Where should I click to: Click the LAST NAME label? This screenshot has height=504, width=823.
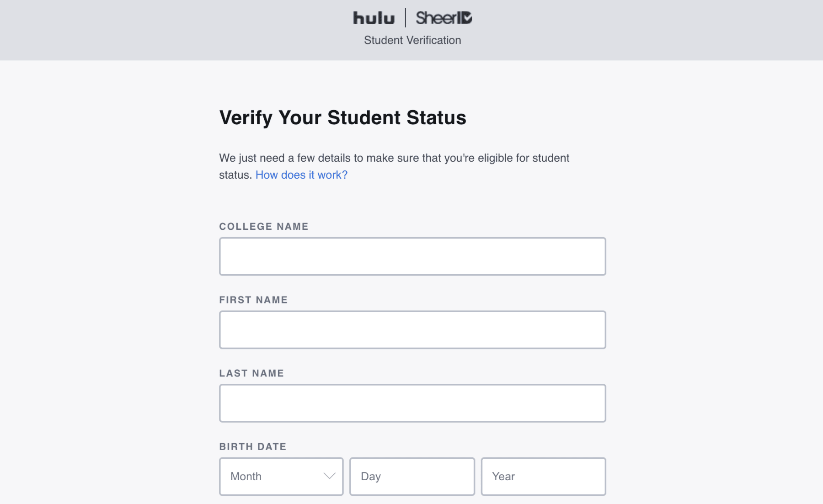click(x=251, y=373)
